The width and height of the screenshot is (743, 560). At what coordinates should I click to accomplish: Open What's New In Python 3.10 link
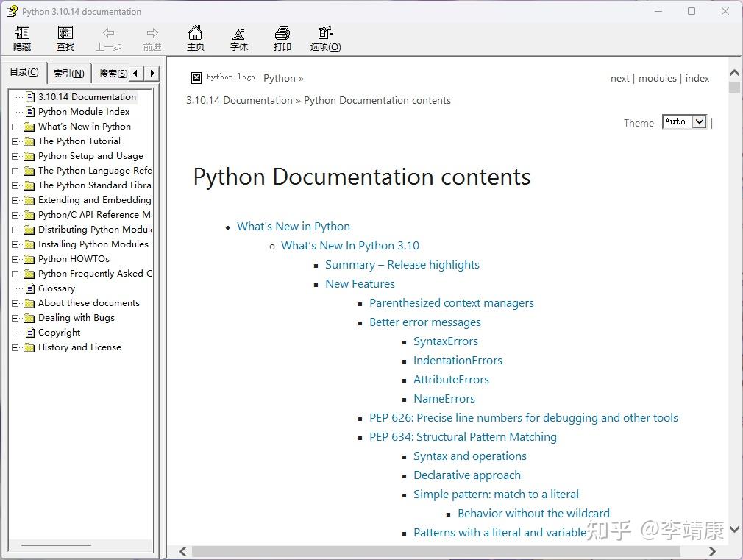tap(350, 245)
